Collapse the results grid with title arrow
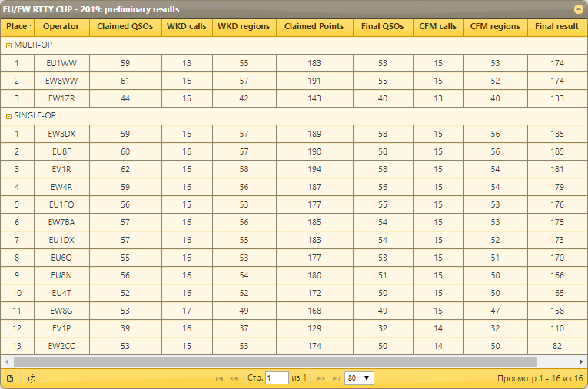 (578, 9)
